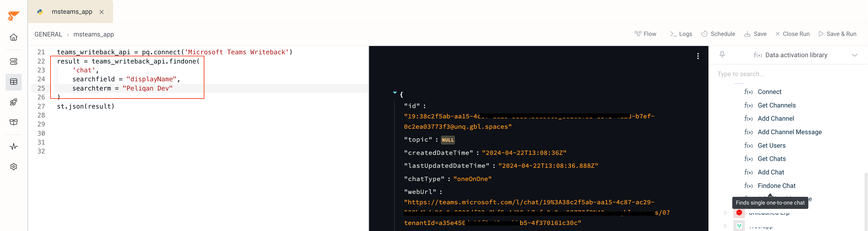Collapse the Data activation library chevron
This screenshot has height=231, width=868.
pos(854,55)
